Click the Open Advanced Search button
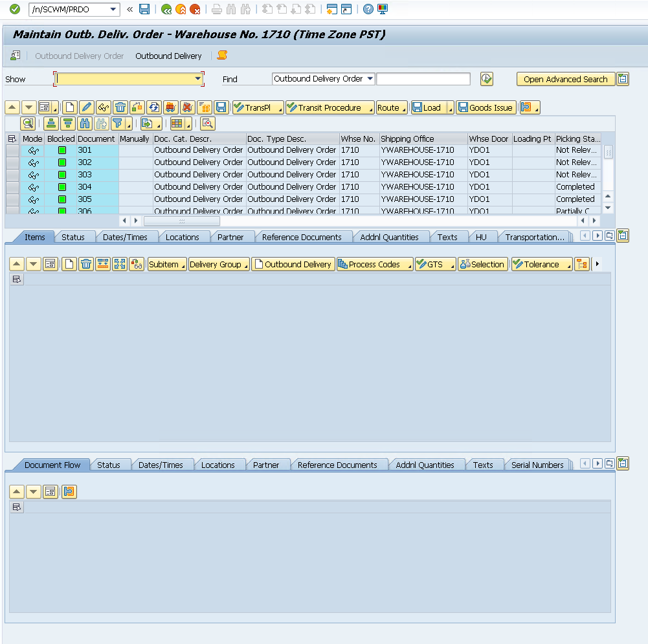Viewport: 648px width, 644px height. (x=565, y=79)
